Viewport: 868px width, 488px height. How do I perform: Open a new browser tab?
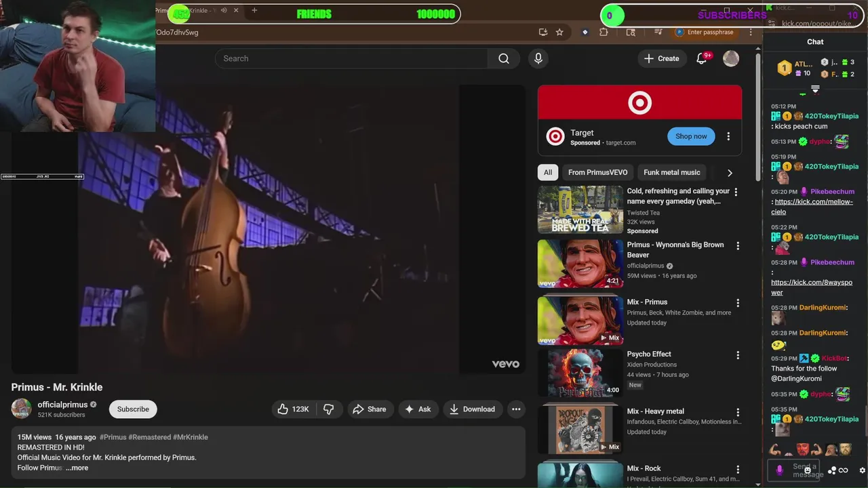[254, 10]
